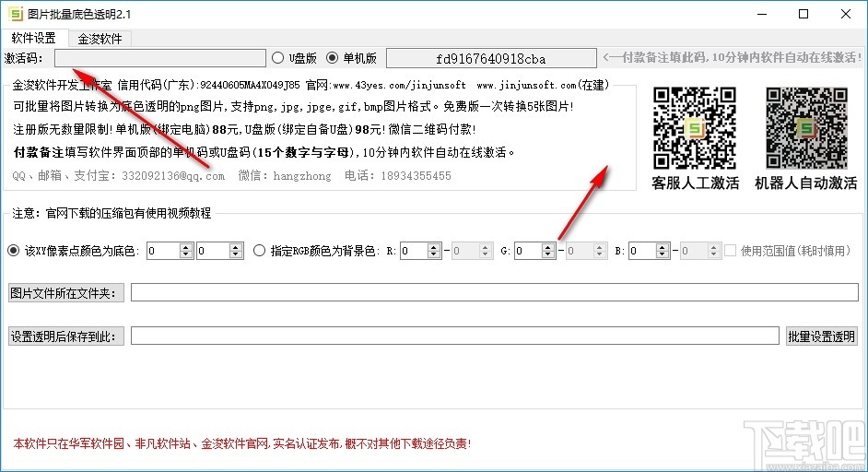Click the save destination path field
The image size is (868, 472).
point(455,336)
